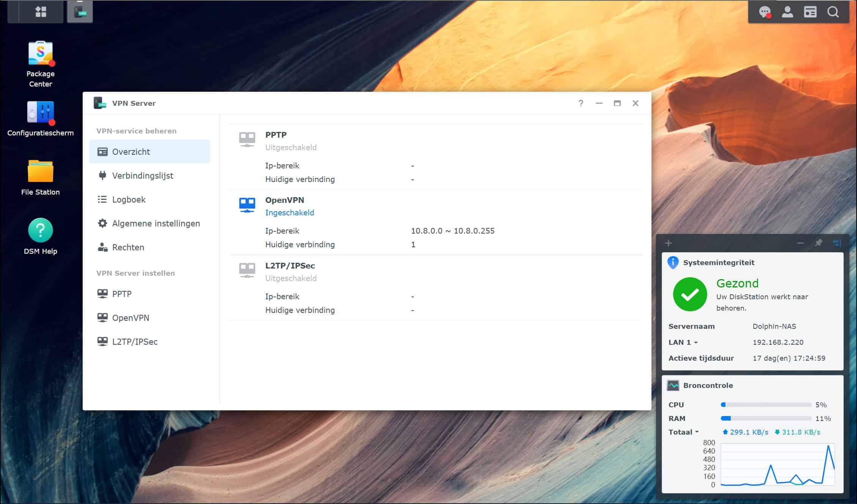Click the Actieve tijdsduur label

pyautogui.click(x=701, y=358)
